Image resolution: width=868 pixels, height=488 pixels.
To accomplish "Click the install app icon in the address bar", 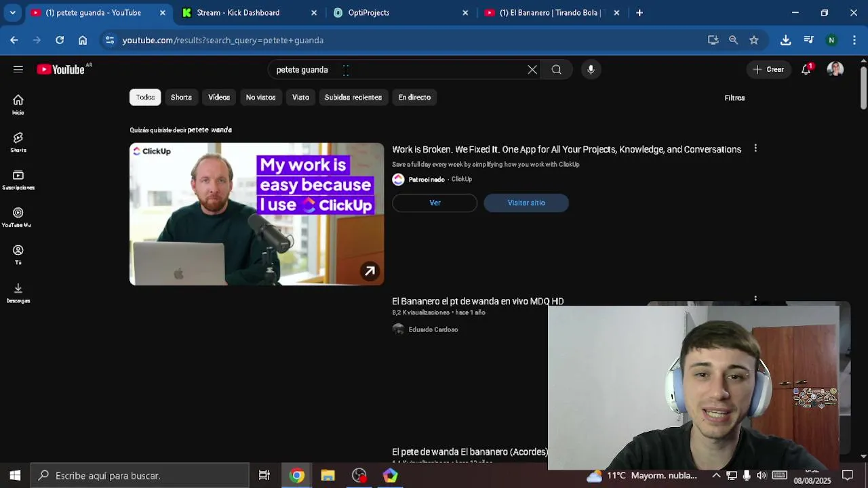I will pos(713,40).
